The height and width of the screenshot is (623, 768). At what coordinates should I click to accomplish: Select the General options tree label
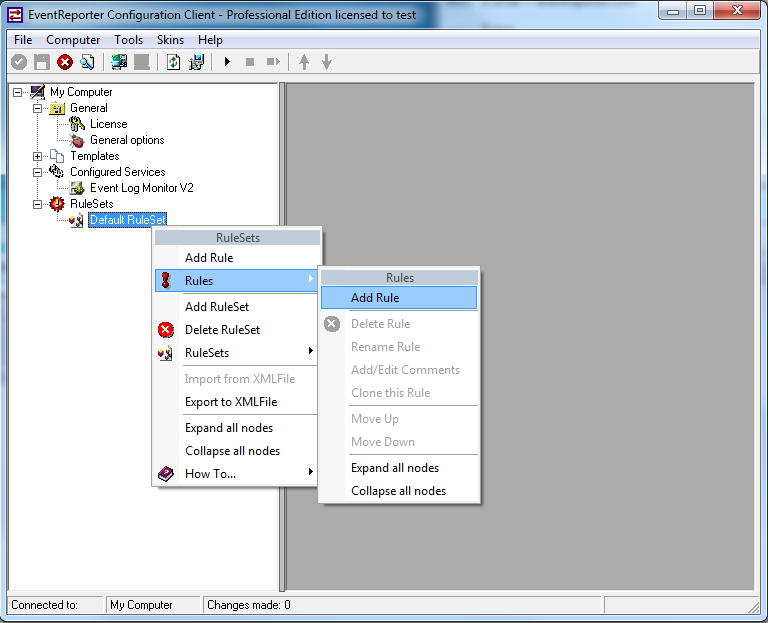pos(127,140)
